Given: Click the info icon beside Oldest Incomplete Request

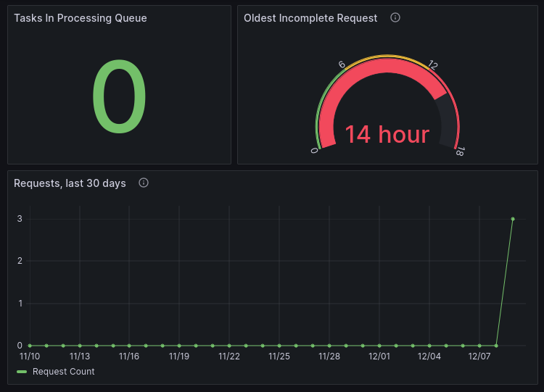Looking at the screenshot, I should [x=395, y=17].
